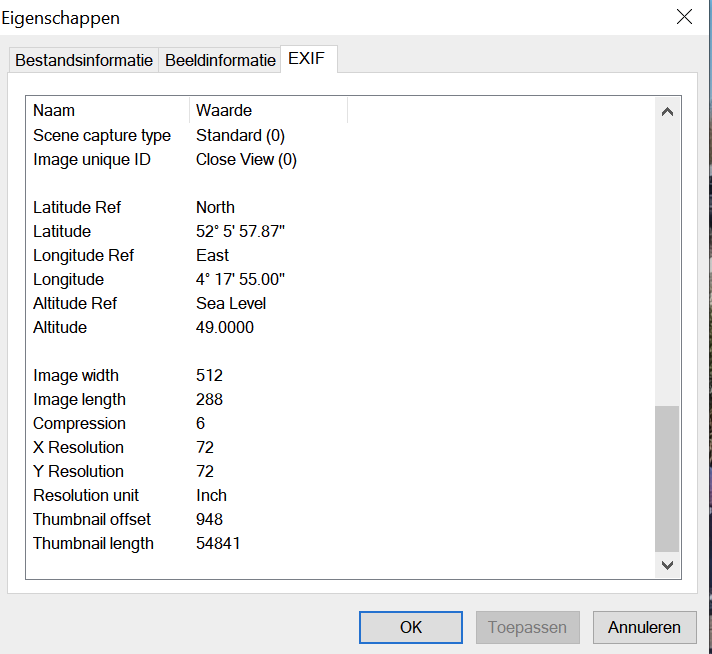Select the Longitude Ref row
The image size is (712, 654).
point(82,255)
